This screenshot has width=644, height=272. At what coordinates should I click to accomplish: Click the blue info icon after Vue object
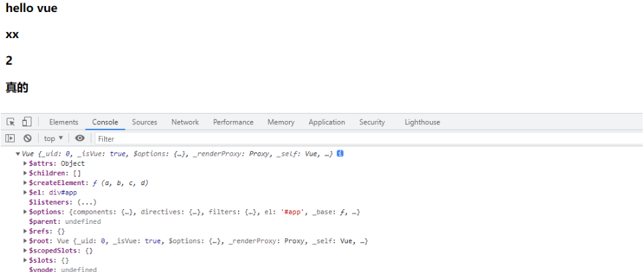pyautogui.click(x=340, y=154)
